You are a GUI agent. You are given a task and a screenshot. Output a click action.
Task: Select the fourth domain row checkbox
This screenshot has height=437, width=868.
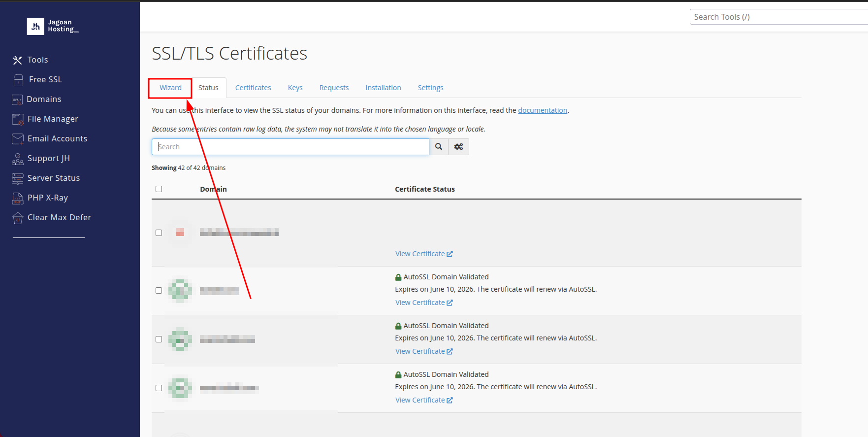(x=159, y=388)
